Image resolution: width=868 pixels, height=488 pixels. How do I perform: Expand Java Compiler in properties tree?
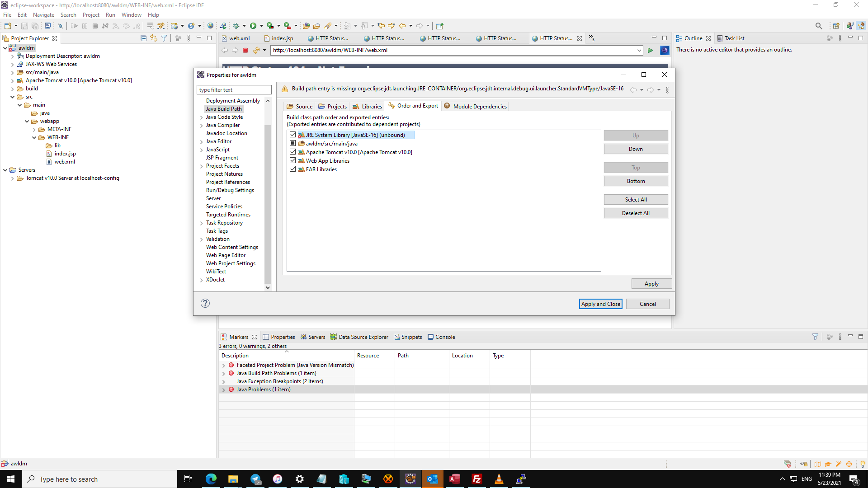click(202, 126)
